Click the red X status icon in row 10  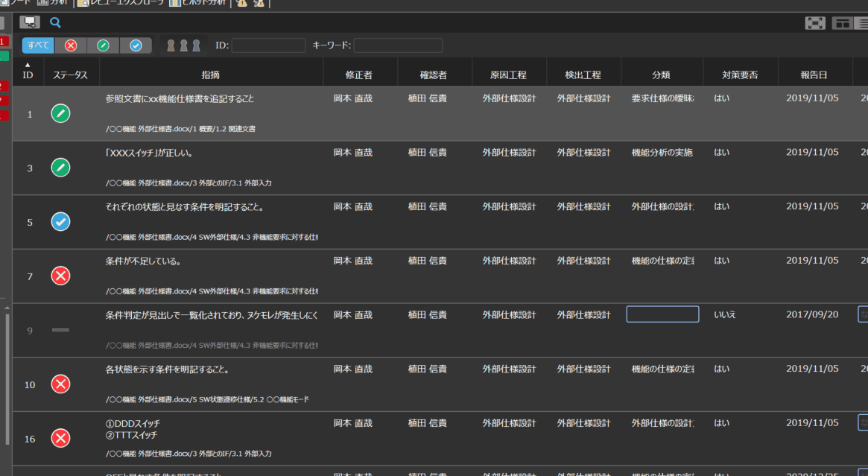60,384
